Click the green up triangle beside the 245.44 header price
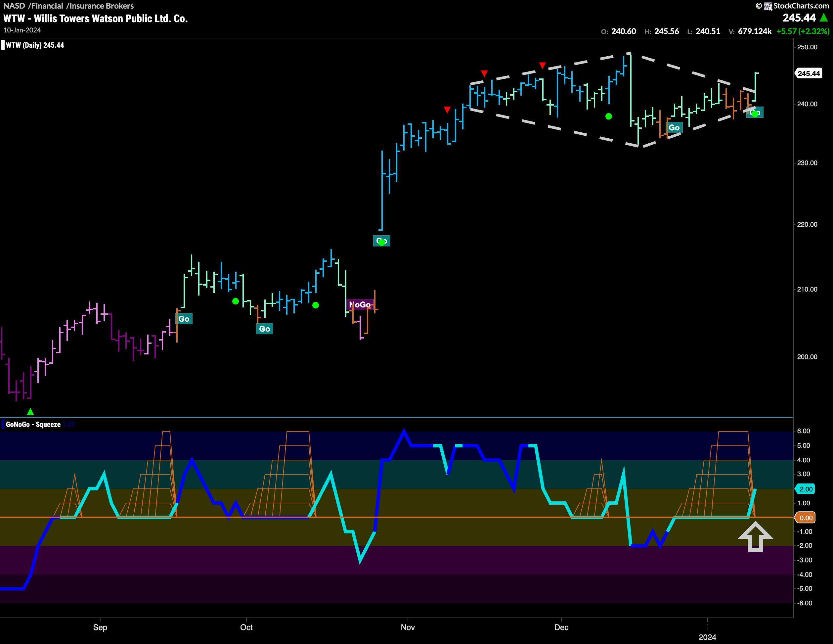 824,18
